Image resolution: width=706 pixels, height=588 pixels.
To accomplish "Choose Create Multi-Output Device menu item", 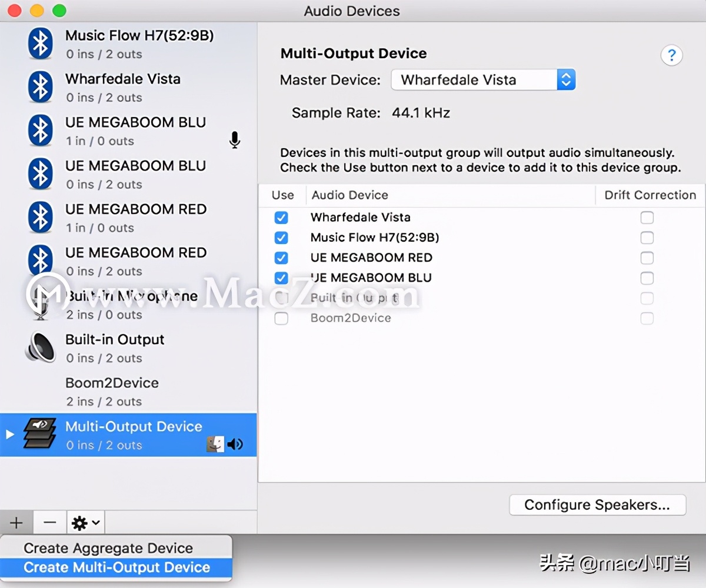I will coord(116,567).
